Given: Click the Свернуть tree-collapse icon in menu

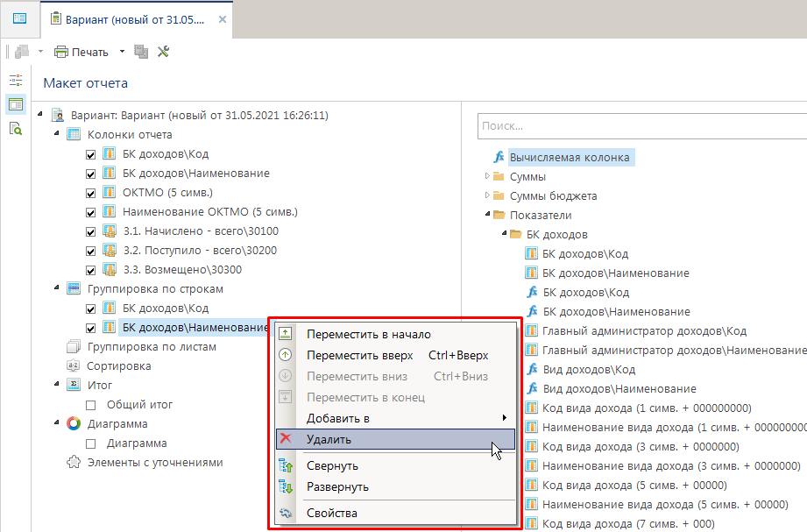Looking at the screenshot, I should point(286,465).
